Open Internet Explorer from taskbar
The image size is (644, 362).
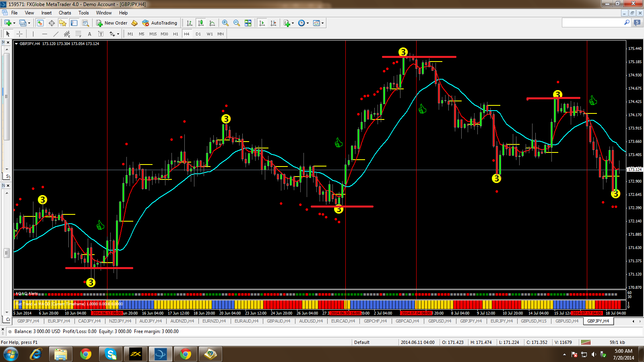coord(35,354)
